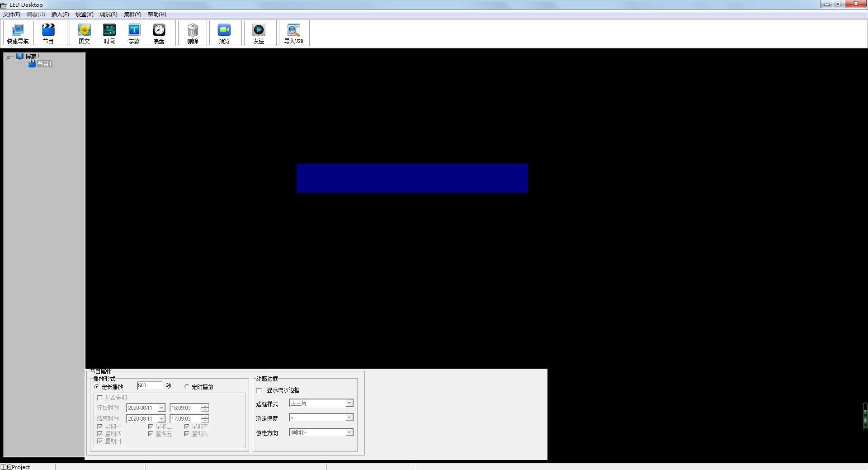Insert a 图文 image-text area
This screenshot has height=470, width=868.
coord(84,33)
